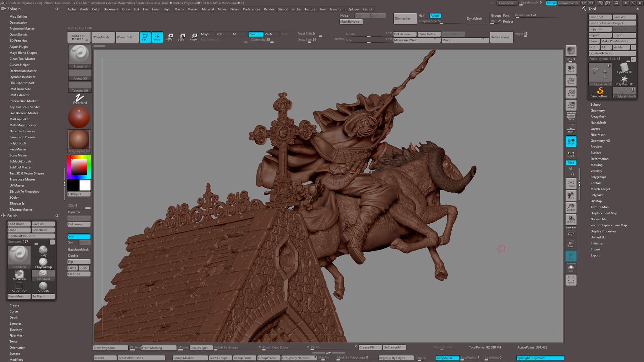Click the right shelf Rotate icon
644x362 pixels.
coord(571,220)
